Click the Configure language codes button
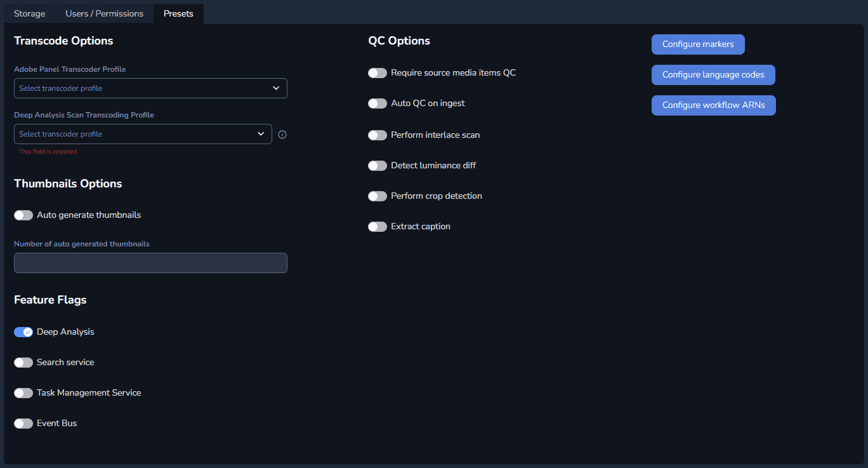 [x=713, y=75]
